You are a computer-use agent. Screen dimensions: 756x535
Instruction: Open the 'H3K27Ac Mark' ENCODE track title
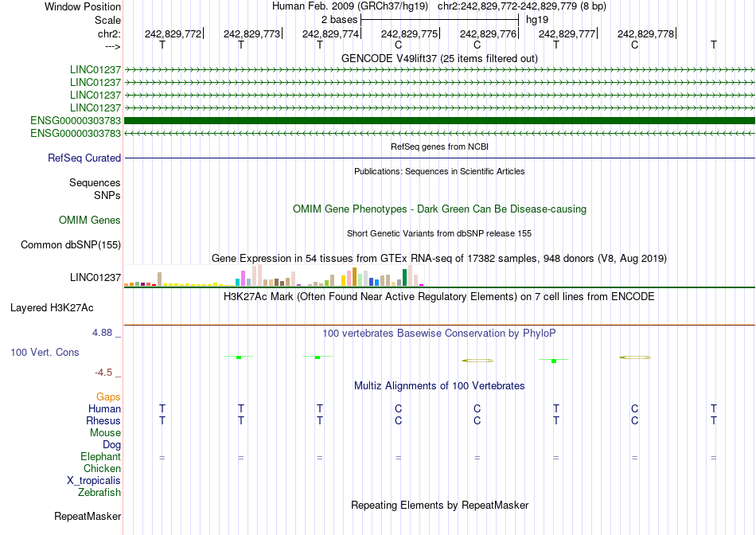[x=439, y=296]
